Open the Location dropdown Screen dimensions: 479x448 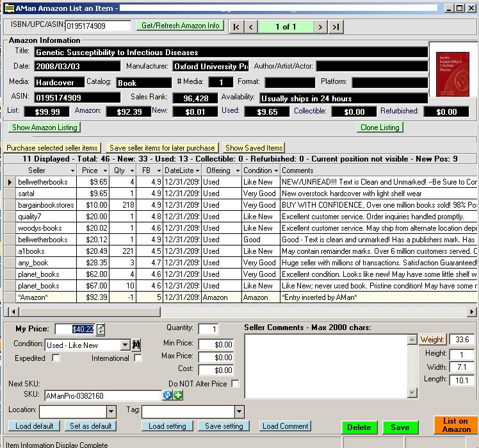coord(111,411)
